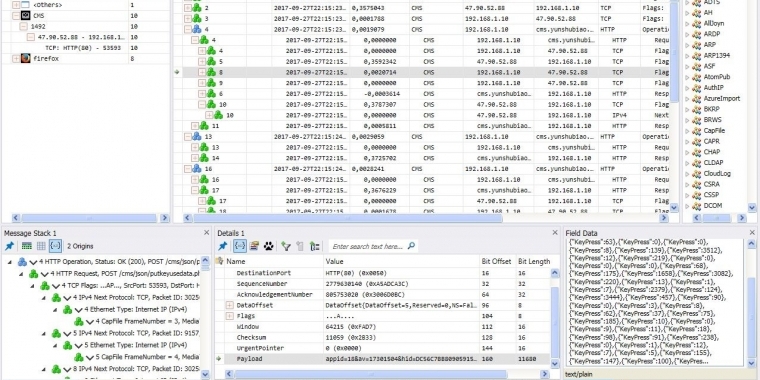760x380 pixels.
Task: Click the firefox process icon
Action: click(x=26, y=59)
